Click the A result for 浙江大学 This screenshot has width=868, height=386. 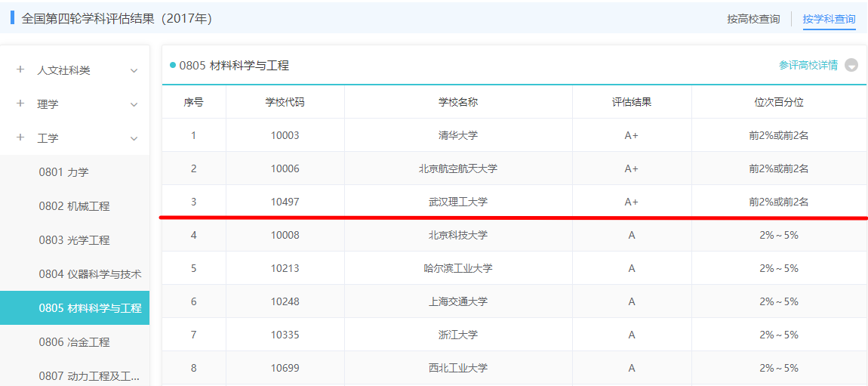pyautogui.click(x=632, y=335)
